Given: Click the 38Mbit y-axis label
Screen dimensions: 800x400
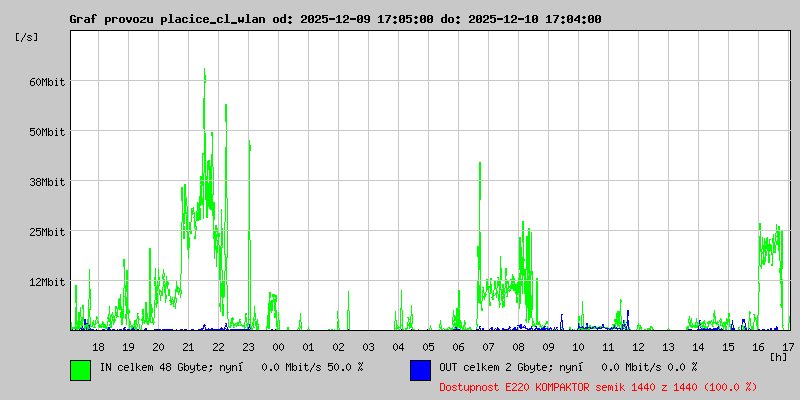Looking at the screenshot, I should tap(47, 182).
